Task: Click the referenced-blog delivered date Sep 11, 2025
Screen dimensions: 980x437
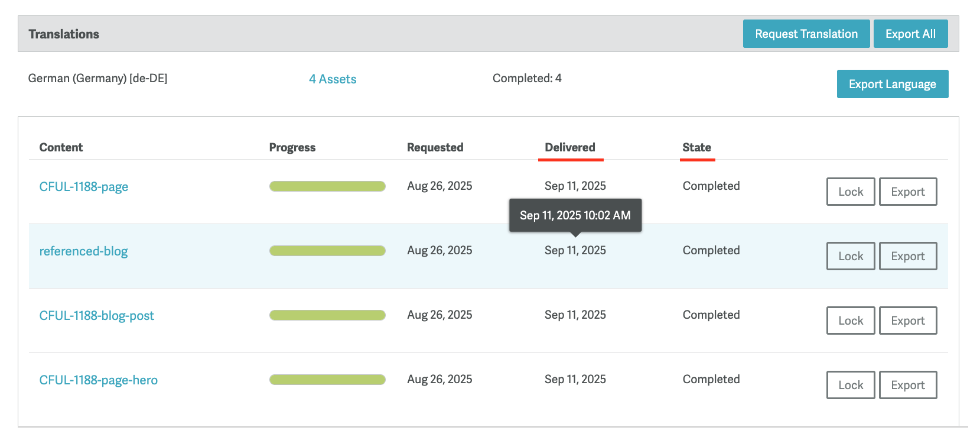Action: (x=575, y=251)
